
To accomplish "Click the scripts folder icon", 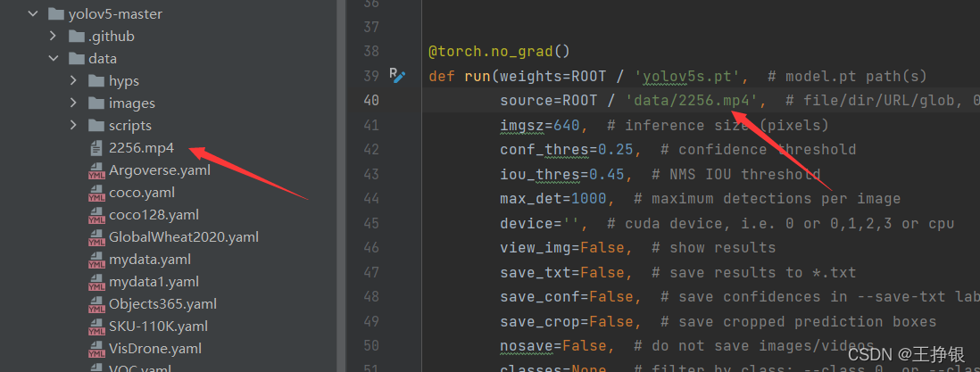I will coord(96,125).
